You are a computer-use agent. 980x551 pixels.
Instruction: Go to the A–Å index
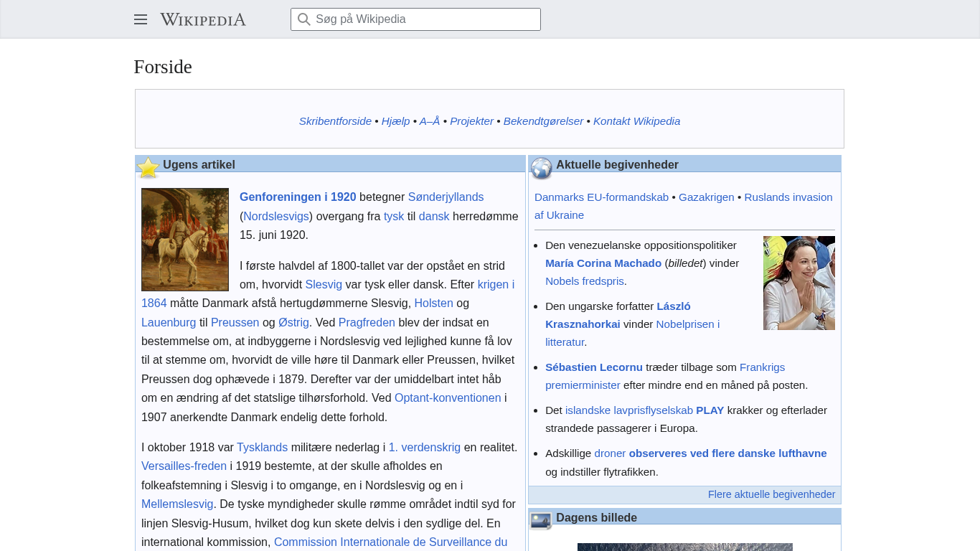click(429, 121)
